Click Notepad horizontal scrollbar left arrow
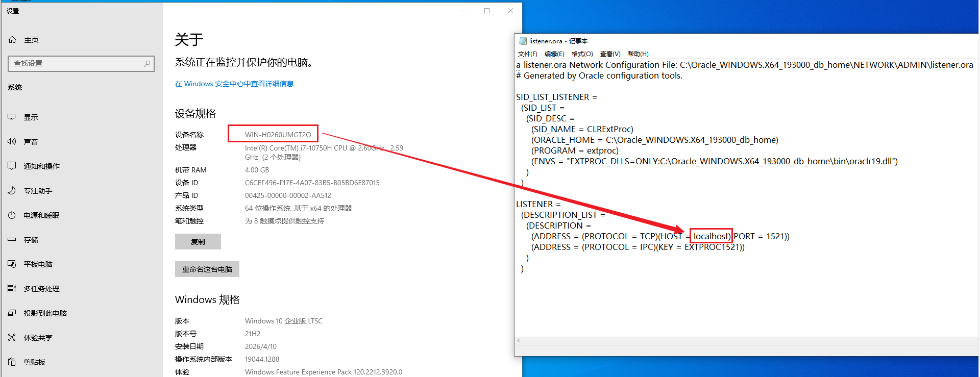980x377 pixels. pyautogui.click(x=519, y=341)
